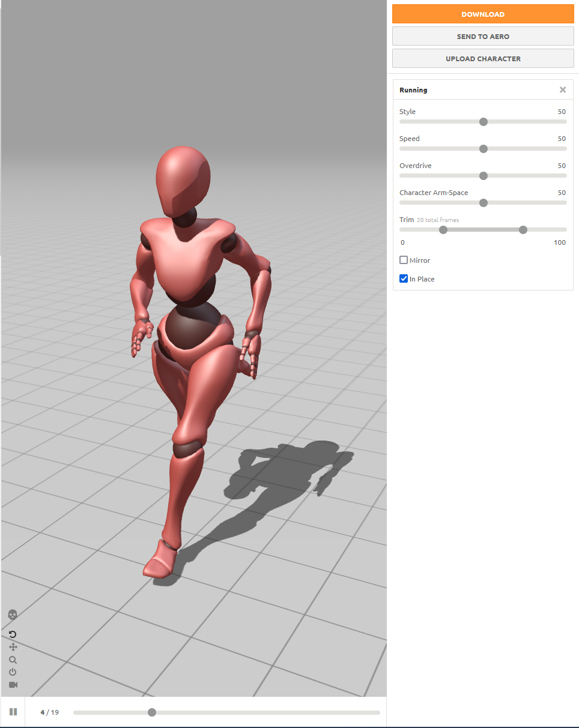Viewport: 579px width, 728px height.
Task: Click the Speed slider handle
Action: click(x=483, y=149)
